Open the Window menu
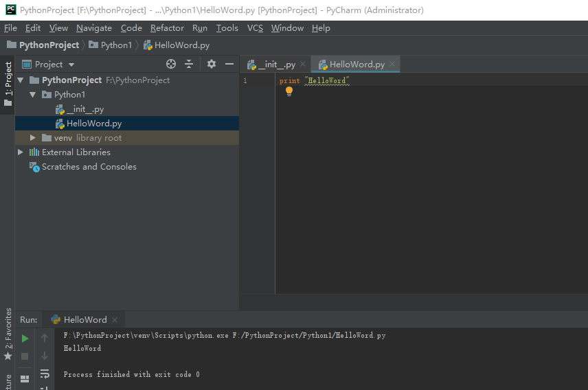Image resolution: width=588 pixels, height=390 pixels. pos(287,28)
